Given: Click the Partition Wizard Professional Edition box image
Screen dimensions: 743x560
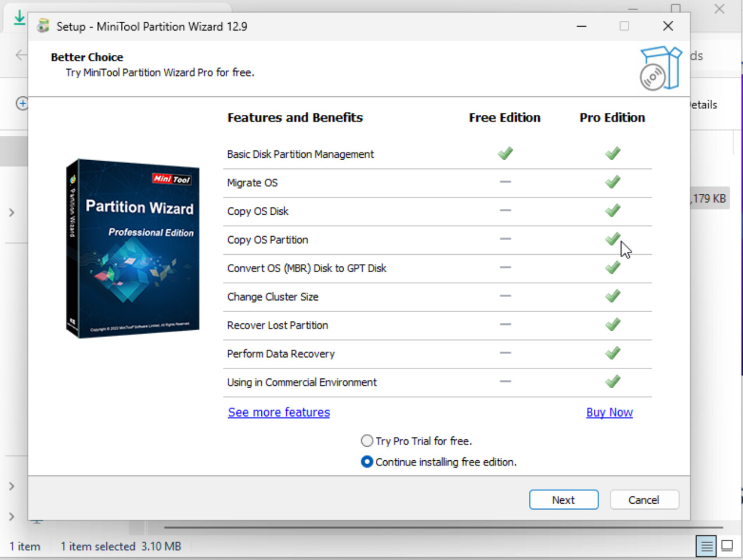Looking at the screenshot, I should pyautogui.click(x=133, y=248).
